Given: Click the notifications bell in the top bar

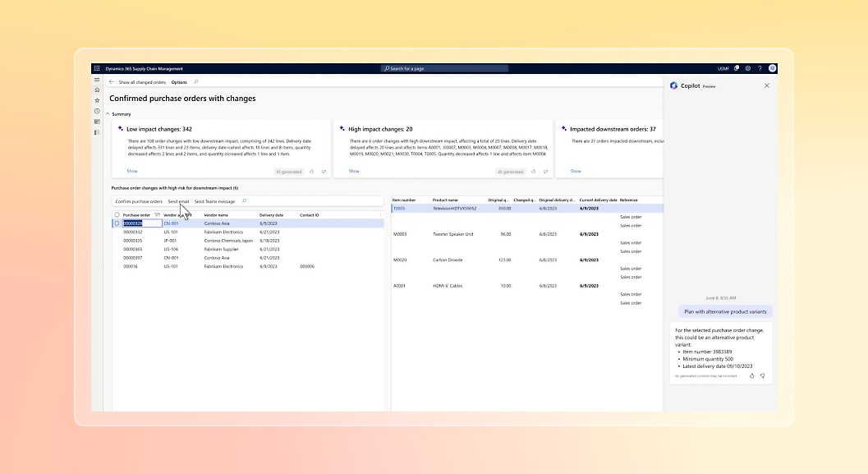Looking at the screenshot, I should (x=736, y=68).
